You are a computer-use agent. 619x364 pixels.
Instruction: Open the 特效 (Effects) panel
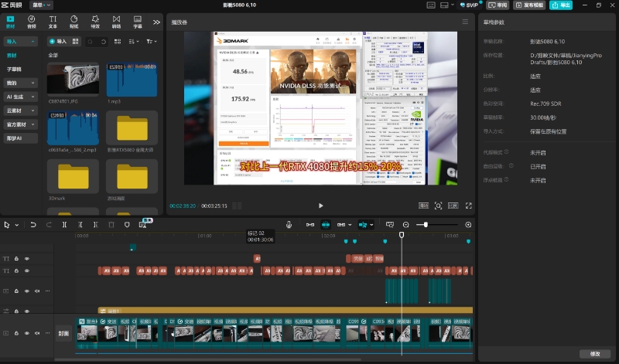[95, 21]
